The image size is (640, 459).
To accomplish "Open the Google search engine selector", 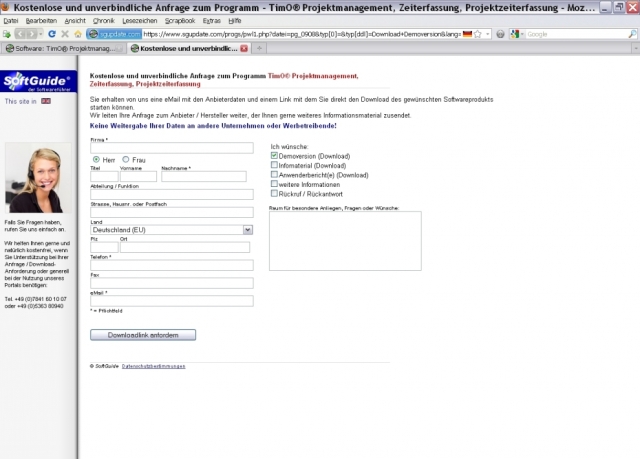I will pos(517,34).
